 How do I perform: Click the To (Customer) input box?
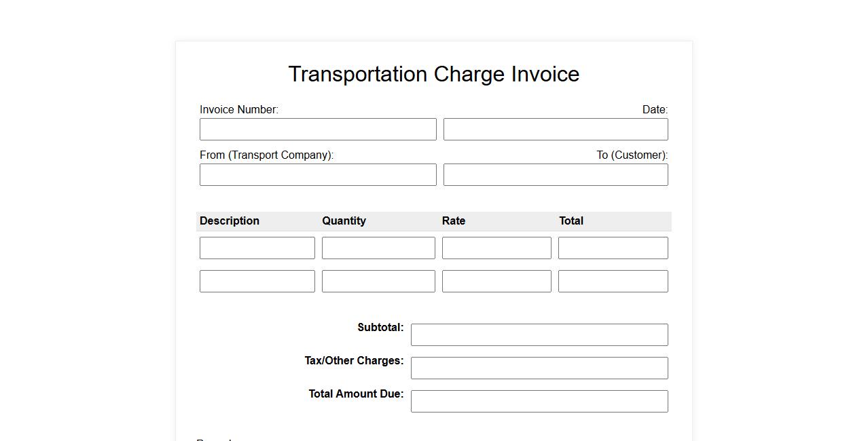556,175
